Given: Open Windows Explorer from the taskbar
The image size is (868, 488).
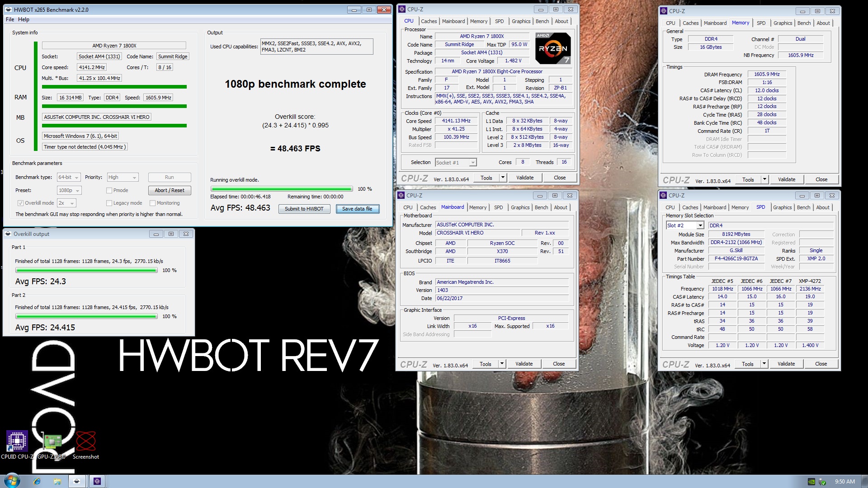Looking at the screenshot, I should click(57, 481).
